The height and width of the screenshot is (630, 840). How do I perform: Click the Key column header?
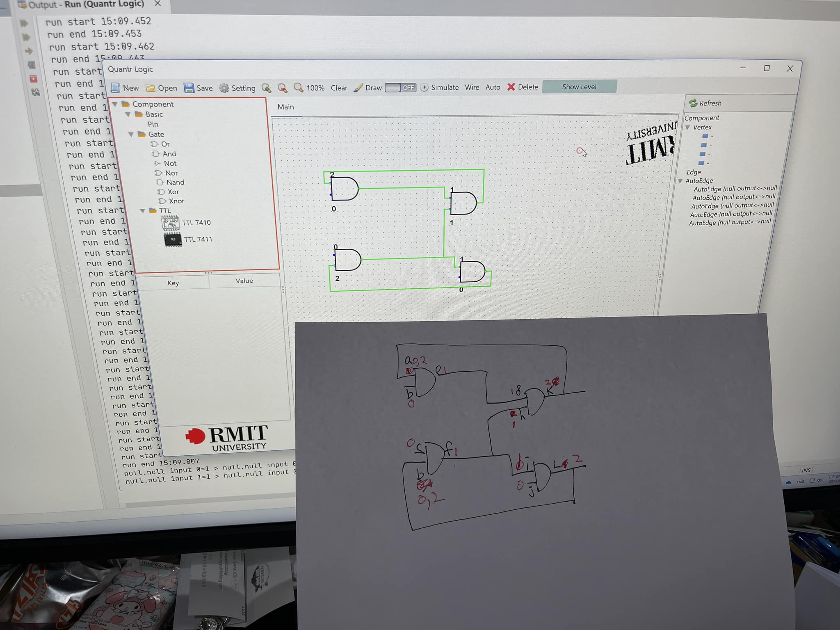coord(173,283)
